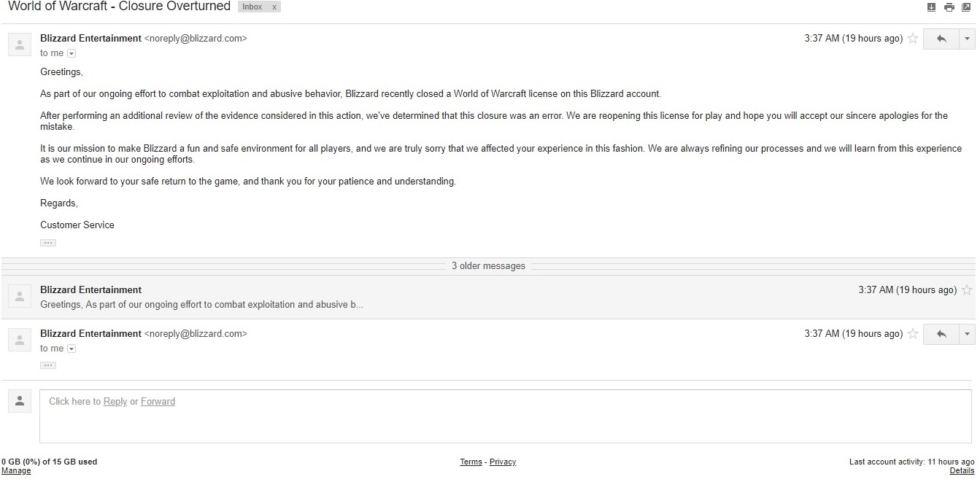Open the collapsed Blizzard Entertainment message

pos(488,297)
